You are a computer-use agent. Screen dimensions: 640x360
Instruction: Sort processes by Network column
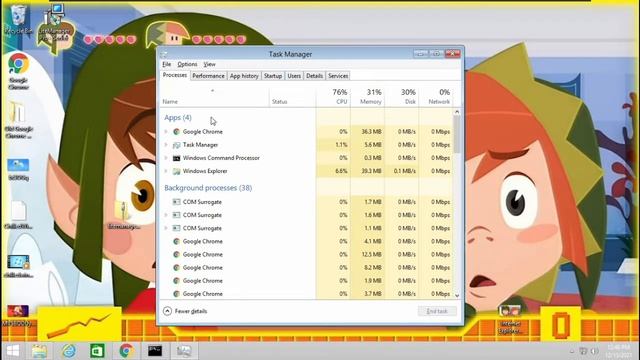click(x=436, y=97)
